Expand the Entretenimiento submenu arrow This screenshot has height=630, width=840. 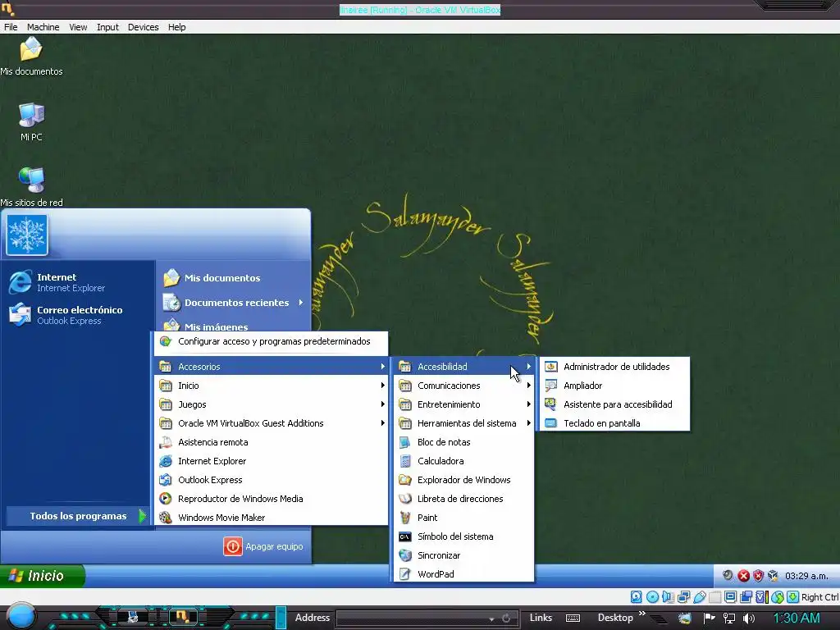point(529,404)
